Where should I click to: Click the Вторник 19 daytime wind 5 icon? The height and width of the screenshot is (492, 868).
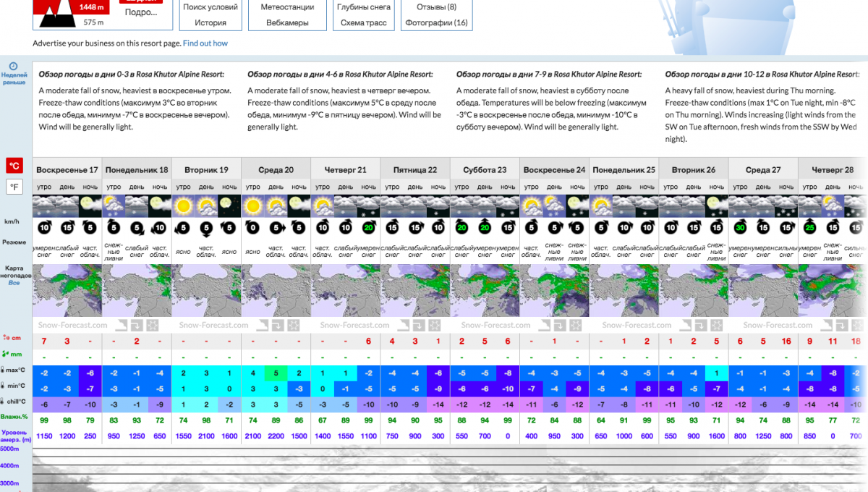click(206, 229)
